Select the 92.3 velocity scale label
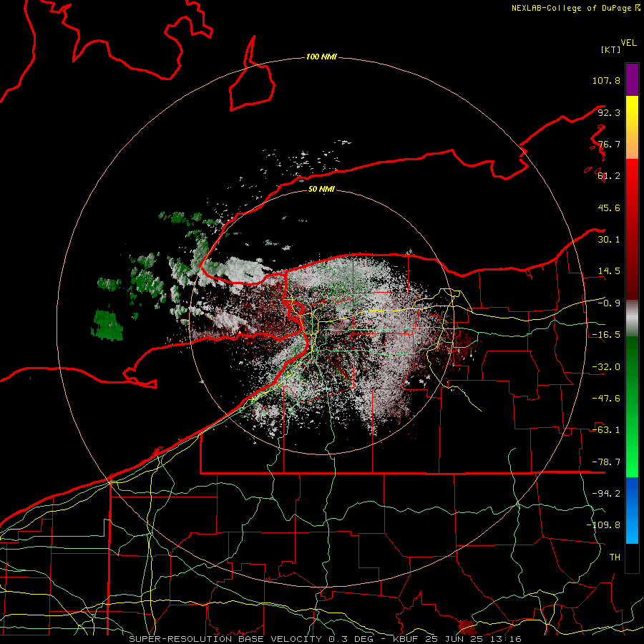Viewport: 644px width, 644px height. (x=609, y=112)
